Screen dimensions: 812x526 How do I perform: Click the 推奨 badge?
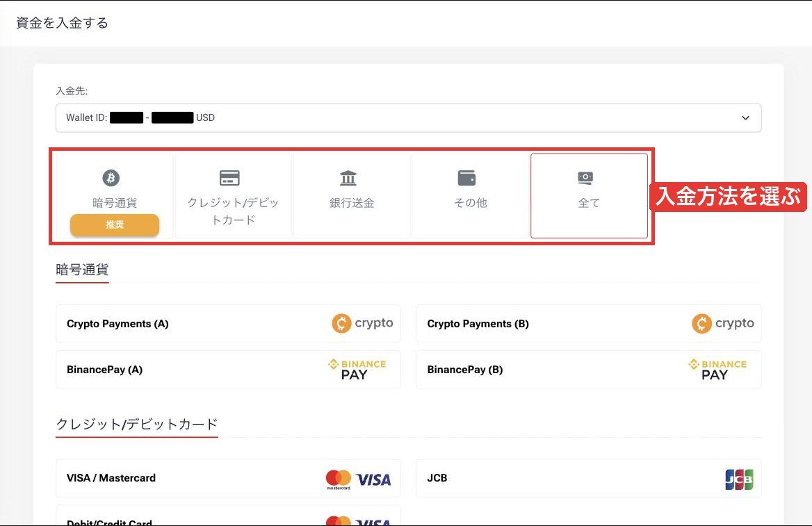click(115, 224)
